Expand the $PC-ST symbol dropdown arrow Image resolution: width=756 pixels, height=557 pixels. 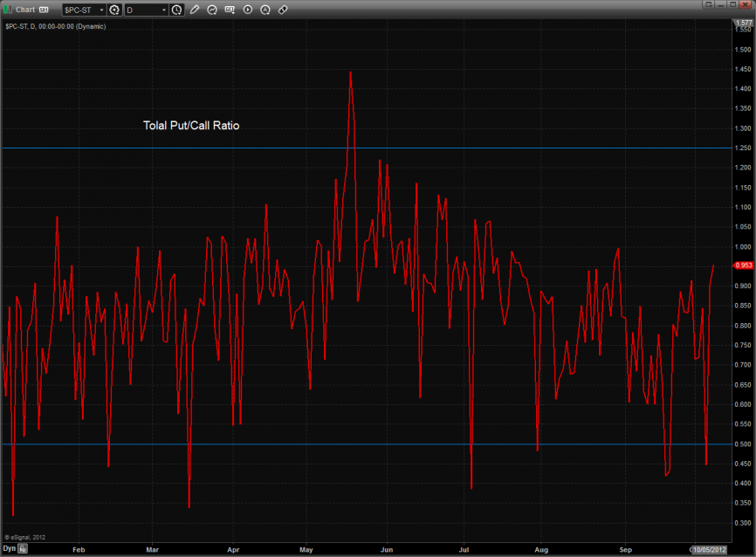100,10
